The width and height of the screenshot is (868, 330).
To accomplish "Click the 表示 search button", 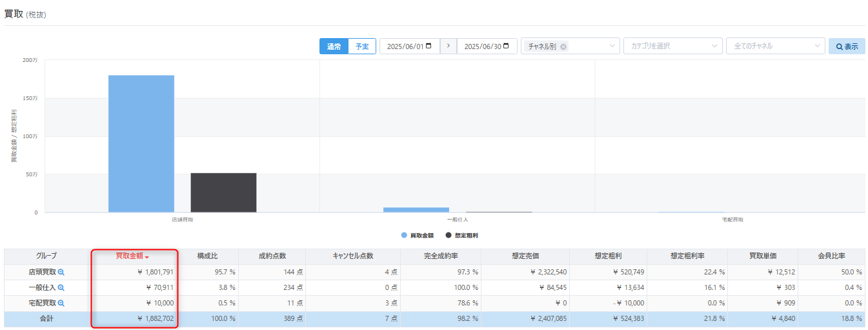I will [847, 46].
